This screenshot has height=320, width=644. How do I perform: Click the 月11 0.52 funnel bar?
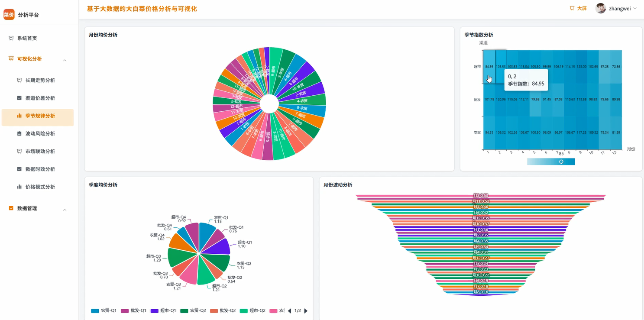point(481,201)
